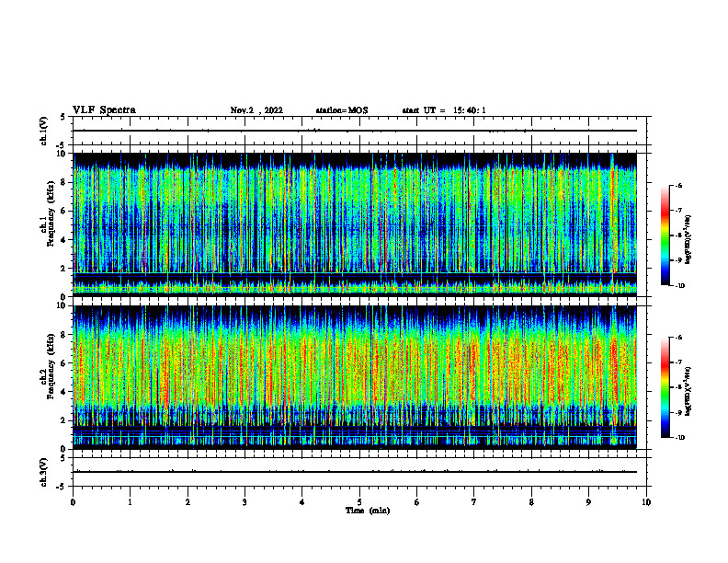Click the ch.2 "Frequency (kHz)" axis label
The height and width of the screenshot is (563, 728).
click(51, 366)
